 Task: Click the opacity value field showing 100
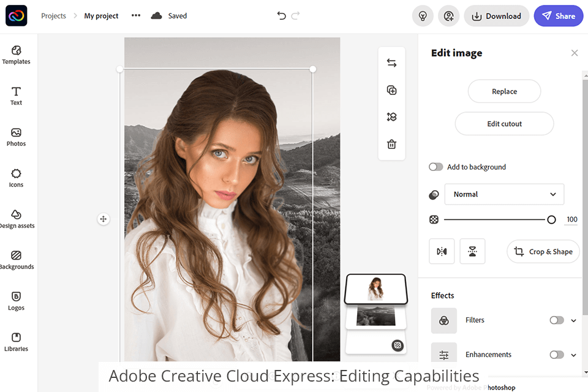click(572, 219)
